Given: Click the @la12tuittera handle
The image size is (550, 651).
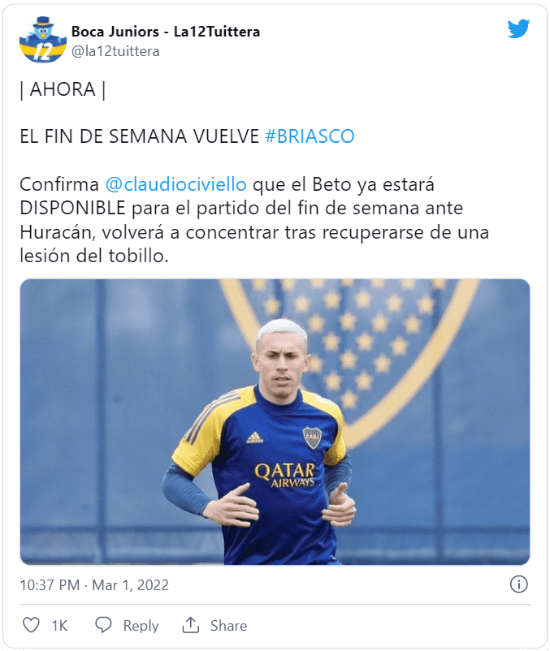Looking at the screenshot, I should (x=115, y=51).
